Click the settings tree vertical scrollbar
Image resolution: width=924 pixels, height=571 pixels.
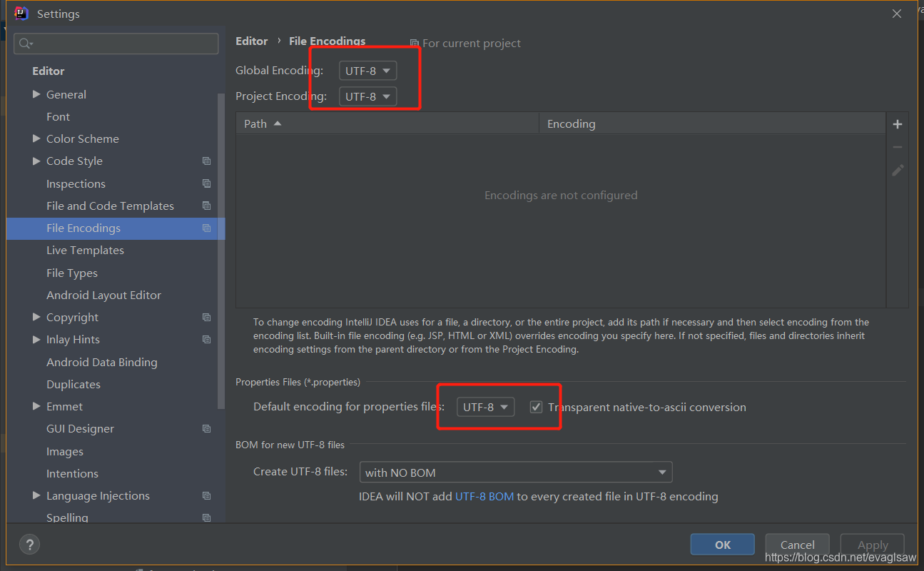(221, 250)
